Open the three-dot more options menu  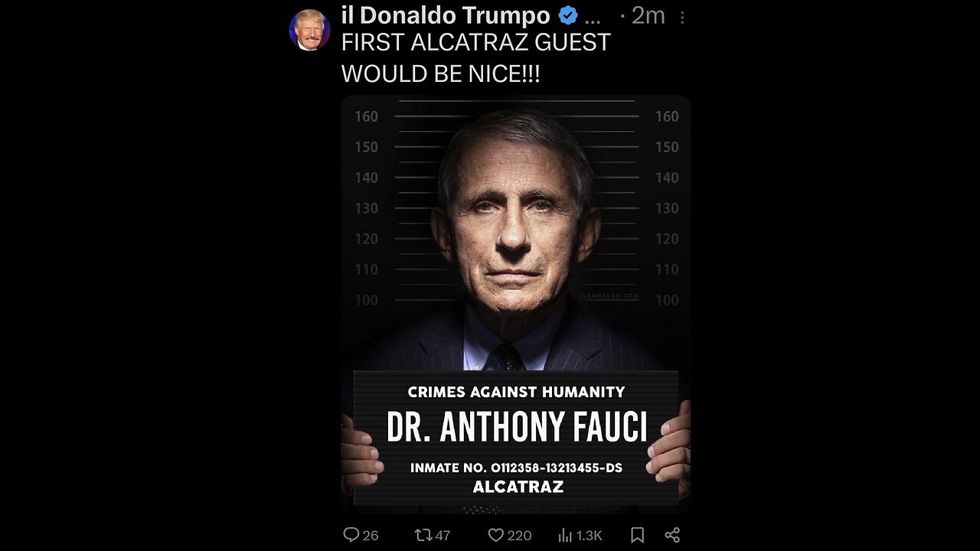click(x=682, y=16)
